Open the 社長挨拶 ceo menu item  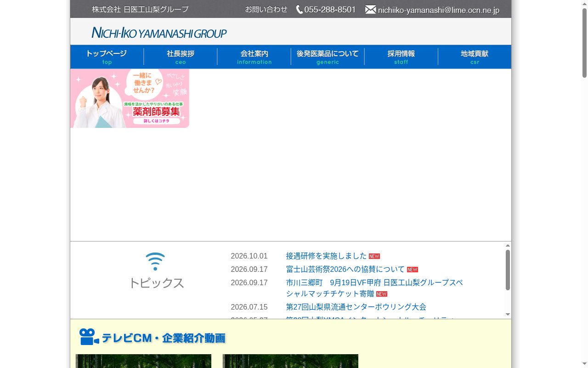point(181,57)
